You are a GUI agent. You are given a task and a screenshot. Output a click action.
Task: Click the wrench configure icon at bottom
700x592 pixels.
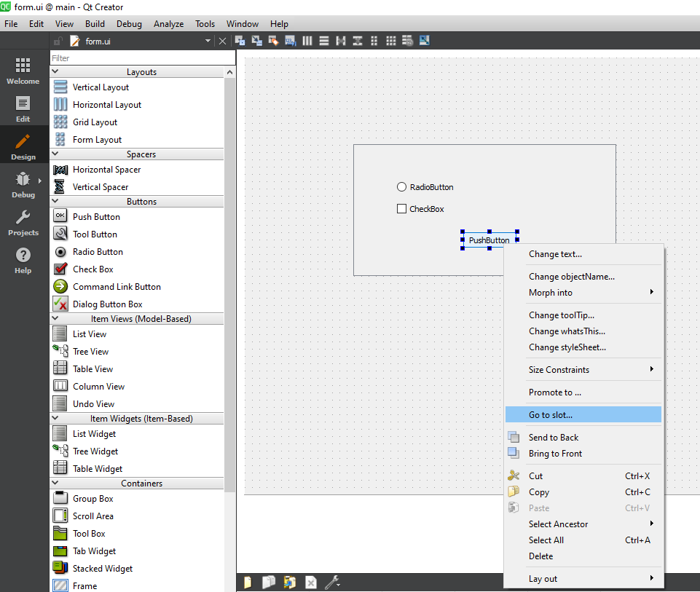click(x=332, y=582)
